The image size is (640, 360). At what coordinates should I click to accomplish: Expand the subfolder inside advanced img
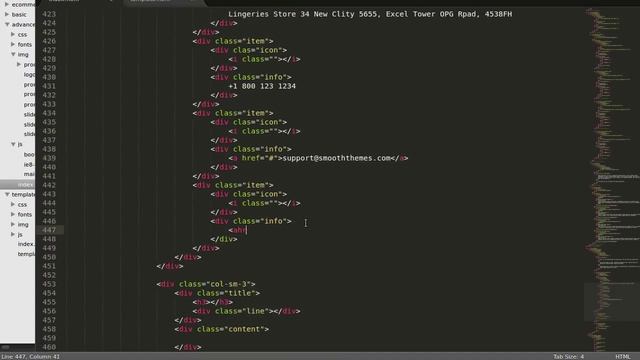click(x=19, y=64)
